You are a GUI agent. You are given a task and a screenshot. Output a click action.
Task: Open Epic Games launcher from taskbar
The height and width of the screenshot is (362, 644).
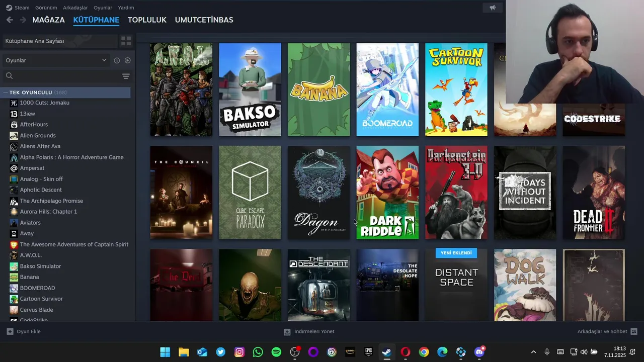click(368, 352)
